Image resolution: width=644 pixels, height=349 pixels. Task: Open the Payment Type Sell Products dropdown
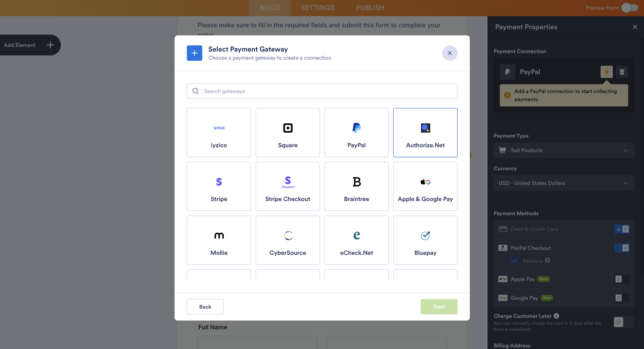564,150
